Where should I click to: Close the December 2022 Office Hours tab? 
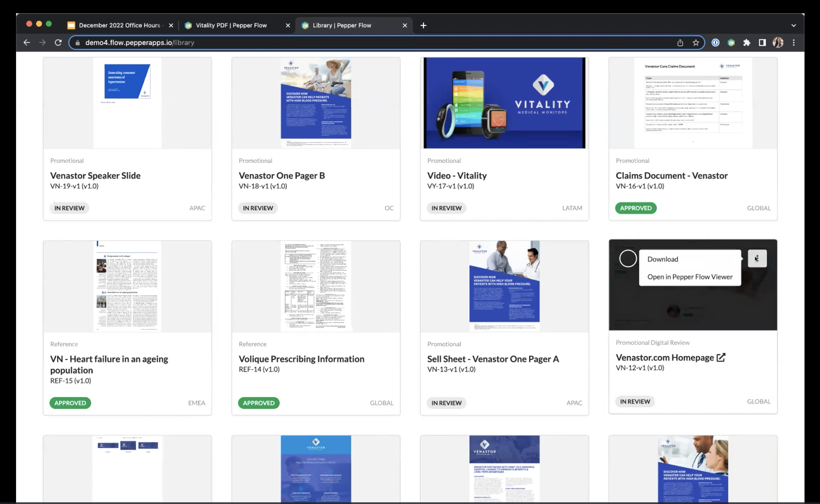[x=171, y=25]
